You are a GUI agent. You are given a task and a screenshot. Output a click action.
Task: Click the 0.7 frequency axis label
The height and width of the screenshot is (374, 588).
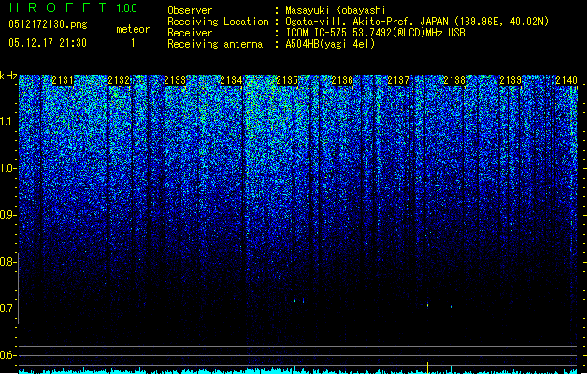pyautogui.click(x=7, y=309)
